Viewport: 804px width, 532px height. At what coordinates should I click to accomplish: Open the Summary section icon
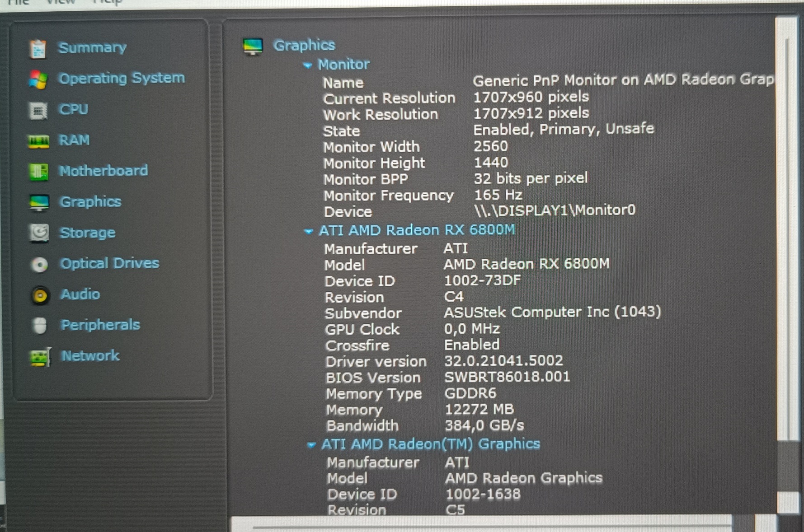coord(38,48)
